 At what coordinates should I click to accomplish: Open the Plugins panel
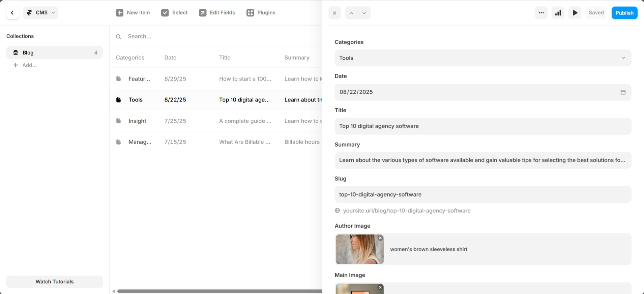tap(261, 13)
